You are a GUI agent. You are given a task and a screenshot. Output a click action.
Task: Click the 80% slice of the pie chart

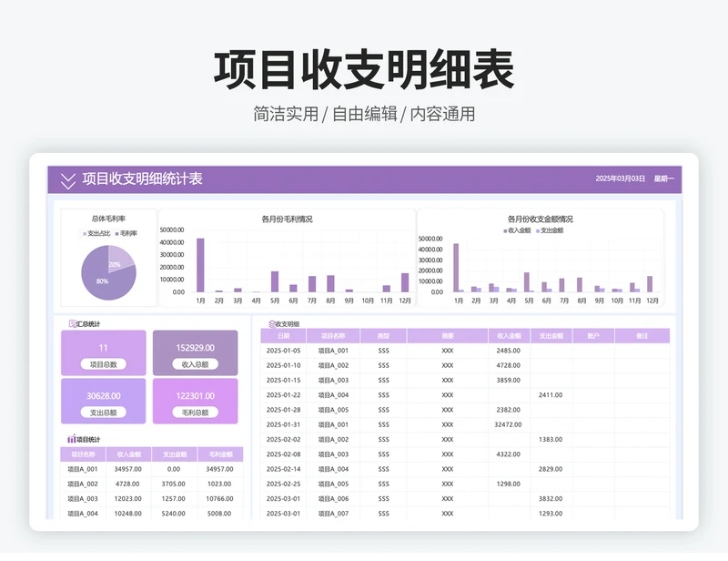click(x=103, y=280)
